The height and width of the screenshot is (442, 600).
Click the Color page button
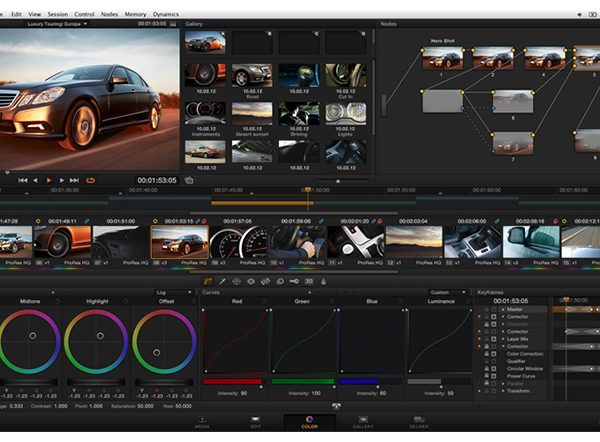(310, 422)
